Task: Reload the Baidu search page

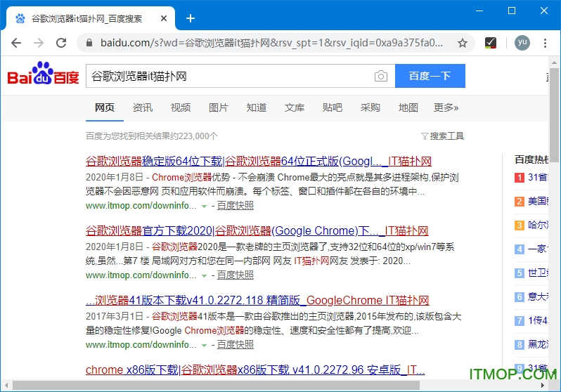Action: coord(61,43)
